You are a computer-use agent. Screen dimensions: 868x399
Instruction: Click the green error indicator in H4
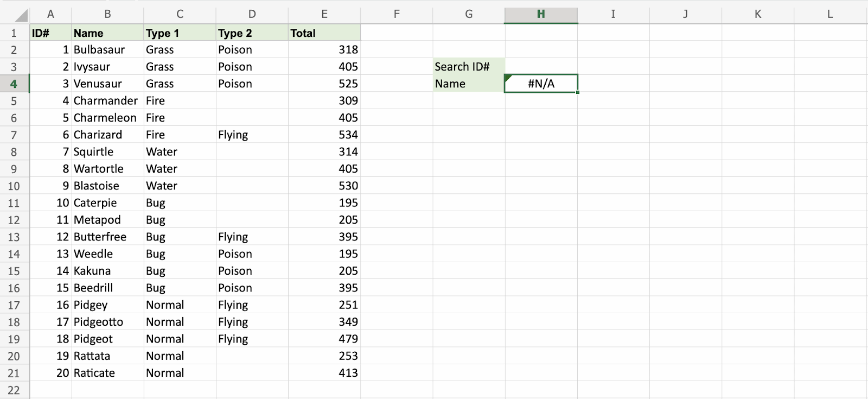pos(508,78)
